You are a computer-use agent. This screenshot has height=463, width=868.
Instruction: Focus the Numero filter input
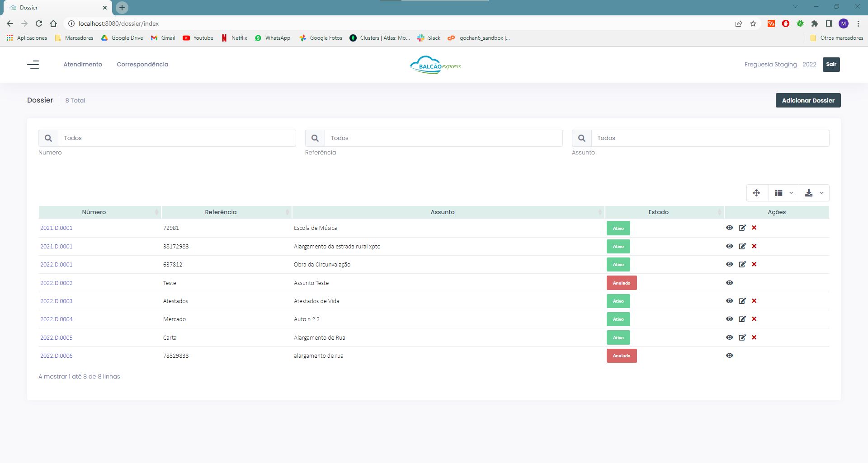[x=177, y=138]
